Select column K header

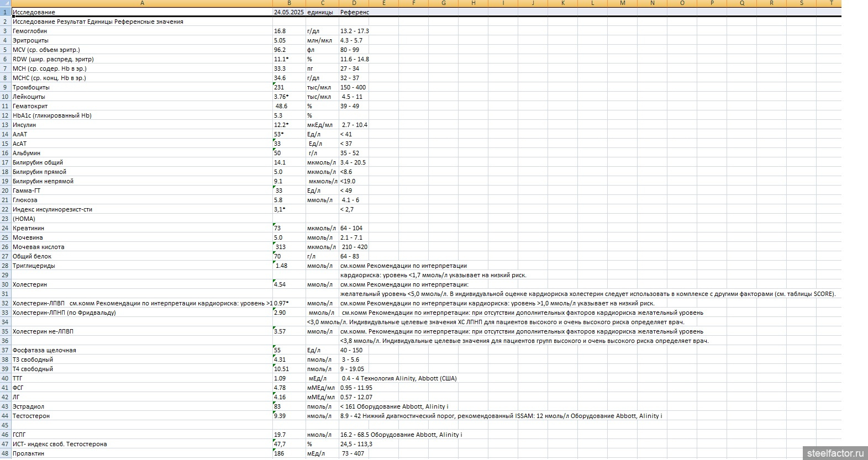coord(563,3)
